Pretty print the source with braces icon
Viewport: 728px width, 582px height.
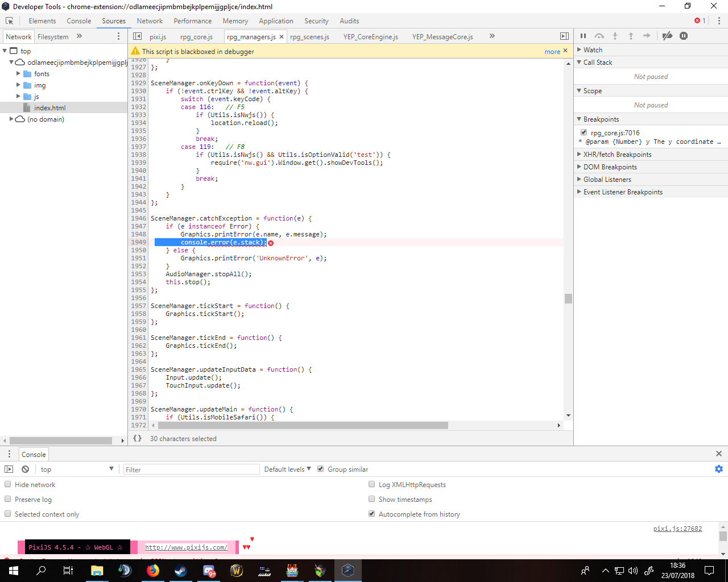(137, 438)
